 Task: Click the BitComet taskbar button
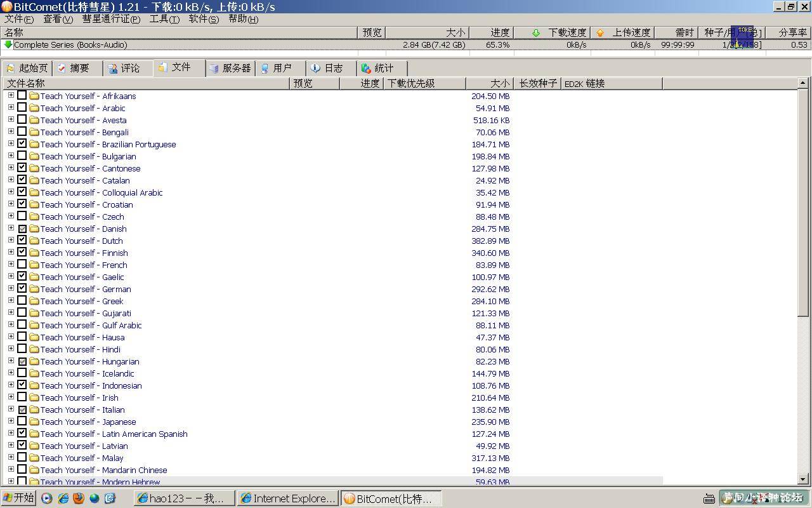[391, 498]
